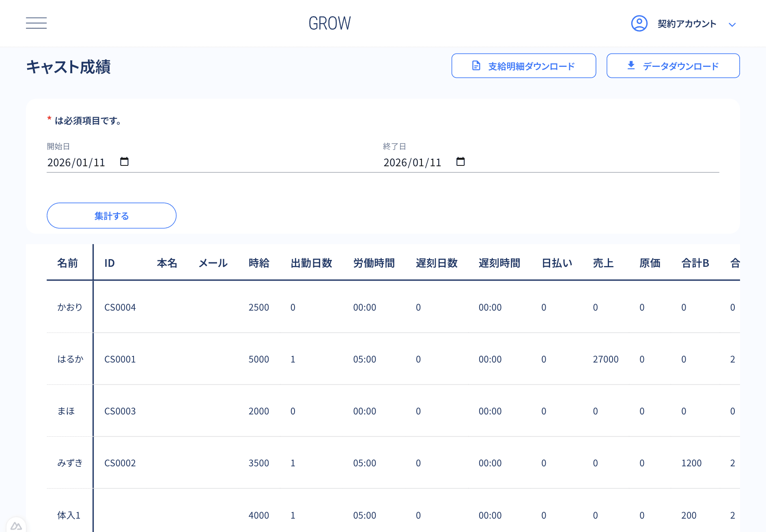The image size is (766, 532).
Task: Click the download arrow icon on データダウンロード
Action: tap(631, 65)
